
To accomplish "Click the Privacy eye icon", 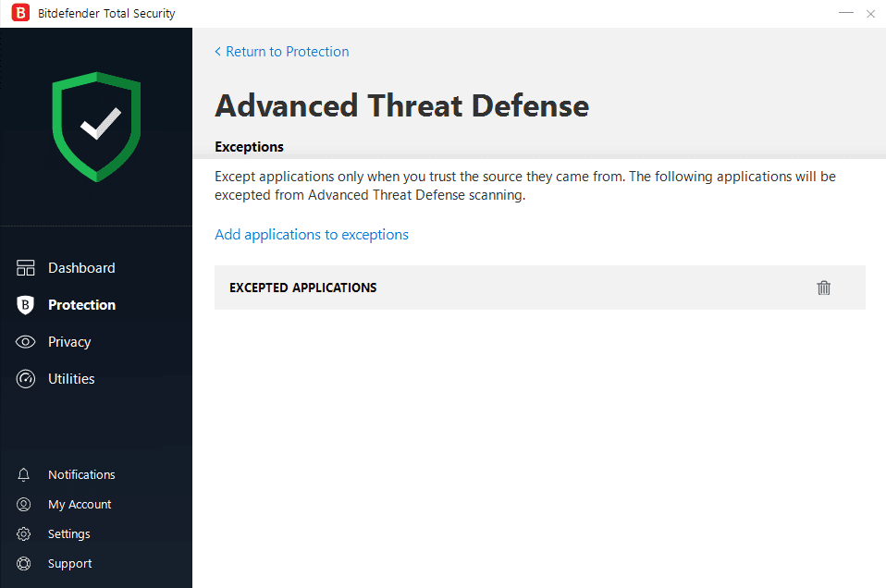I will coord(26,342).
